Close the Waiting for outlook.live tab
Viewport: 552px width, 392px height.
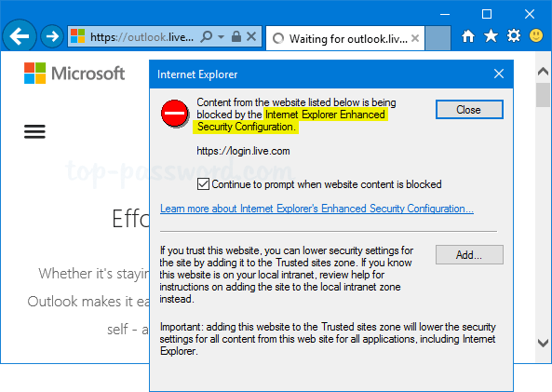pos(415,38)
